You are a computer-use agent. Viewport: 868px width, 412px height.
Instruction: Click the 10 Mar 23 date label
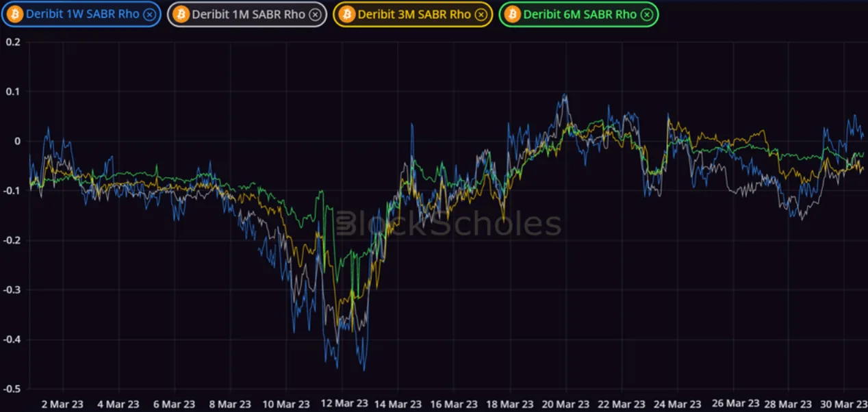point(287,404)
